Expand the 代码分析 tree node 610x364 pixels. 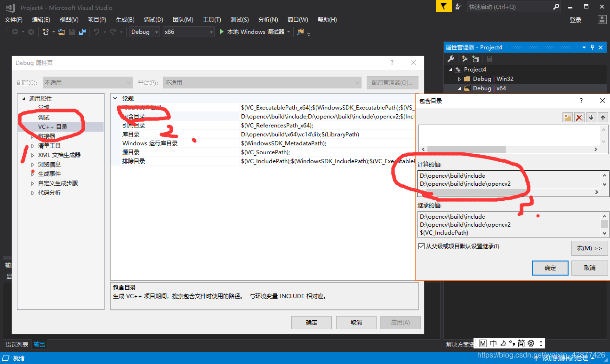[32, 193]
